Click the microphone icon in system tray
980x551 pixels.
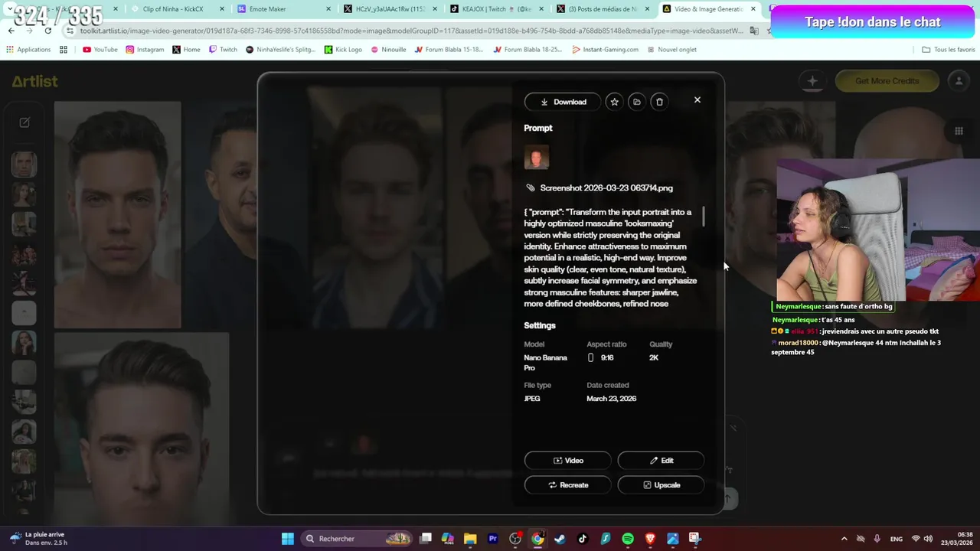pos(877,539)
